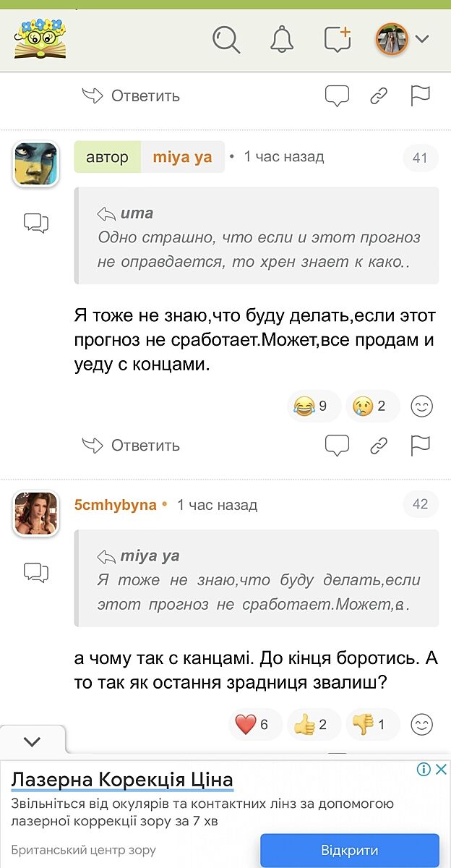This screenshot has height=868, width=451.
Task: View miya ya's avatar thumbnail
Action: [x=35, y=163]
